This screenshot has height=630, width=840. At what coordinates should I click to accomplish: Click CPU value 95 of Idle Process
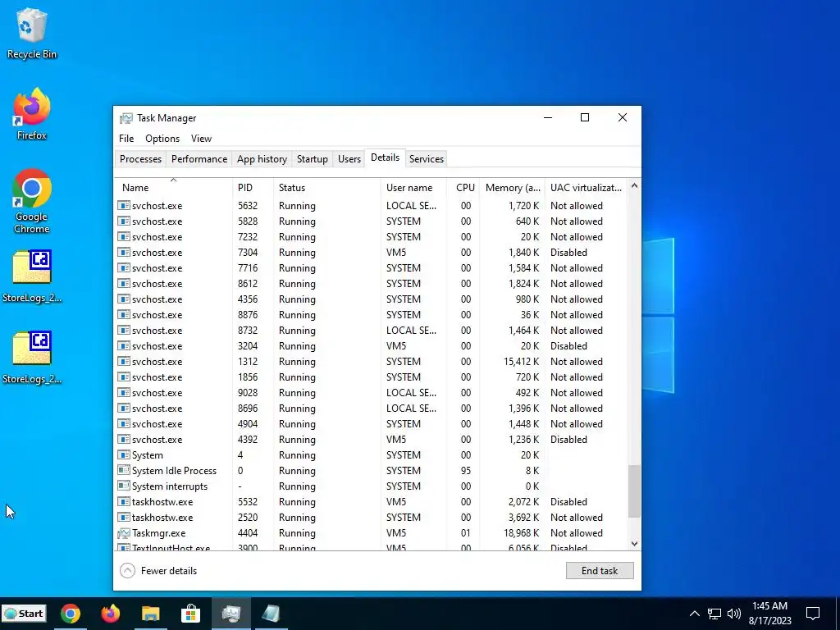point(466,470)
